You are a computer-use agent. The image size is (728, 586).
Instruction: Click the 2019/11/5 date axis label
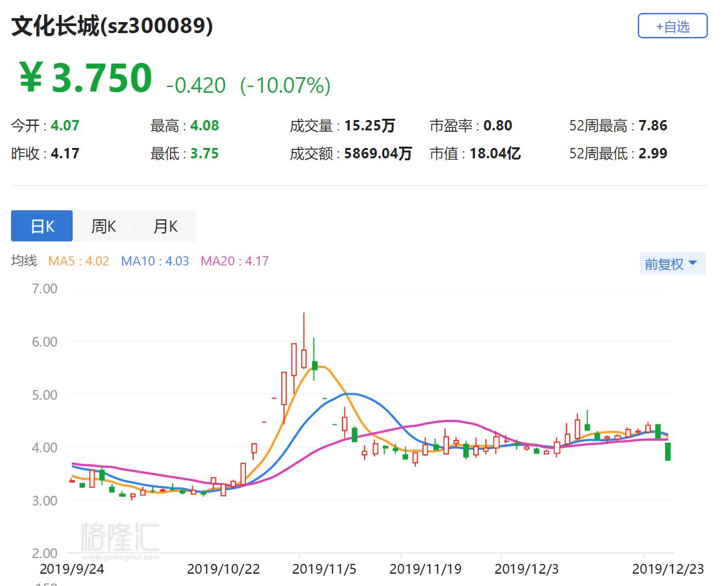pos(324,569)
